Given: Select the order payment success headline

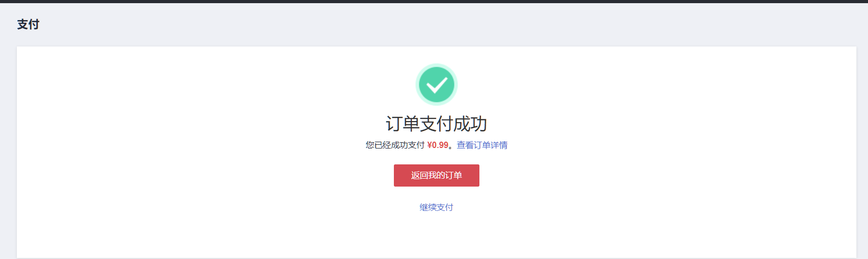Looking at the screenshot, I should (x=437, y=124).
